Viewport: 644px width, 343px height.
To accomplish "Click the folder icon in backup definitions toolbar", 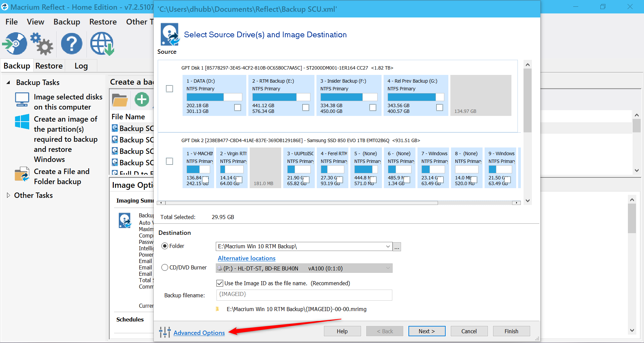I will coord(120,100).
